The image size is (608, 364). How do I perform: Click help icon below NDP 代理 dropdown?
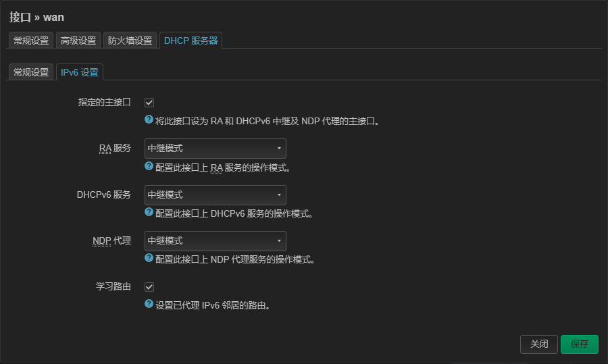click(149, 258)
